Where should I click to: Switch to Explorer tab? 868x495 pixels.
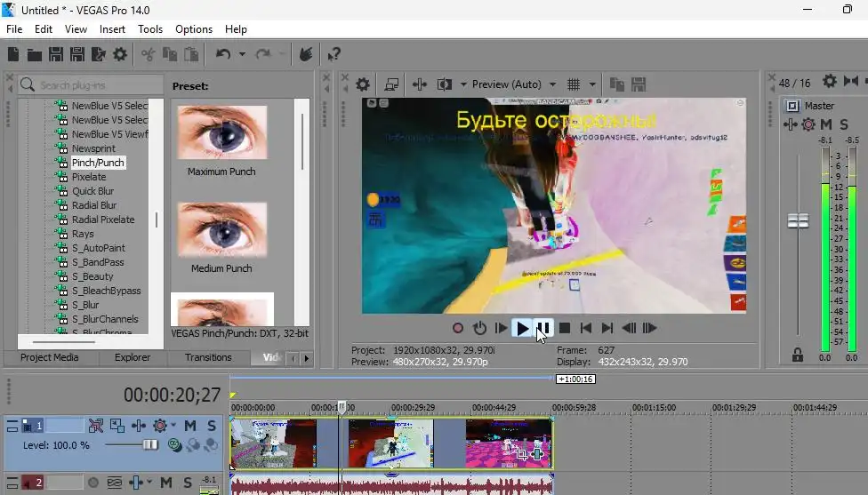(x=133, y=357)
